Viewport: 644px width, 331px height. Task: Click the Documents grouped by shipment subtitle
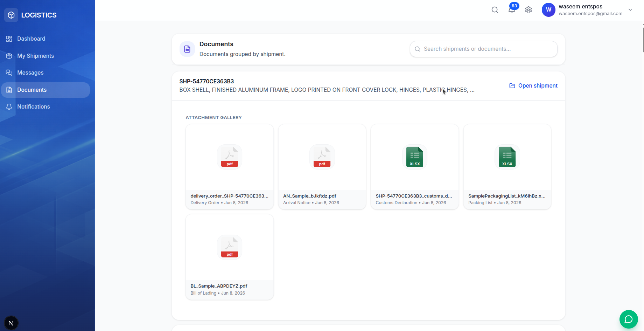(x=243, y=54)
